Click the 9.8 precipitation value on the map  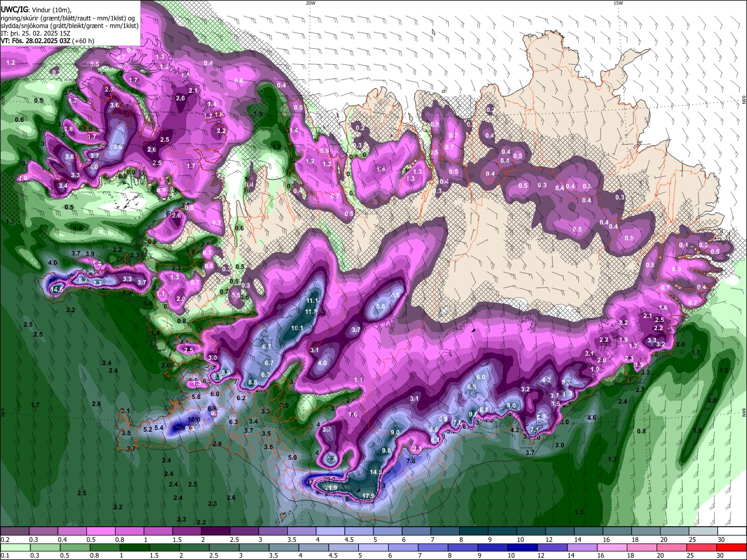pos(386,451)
